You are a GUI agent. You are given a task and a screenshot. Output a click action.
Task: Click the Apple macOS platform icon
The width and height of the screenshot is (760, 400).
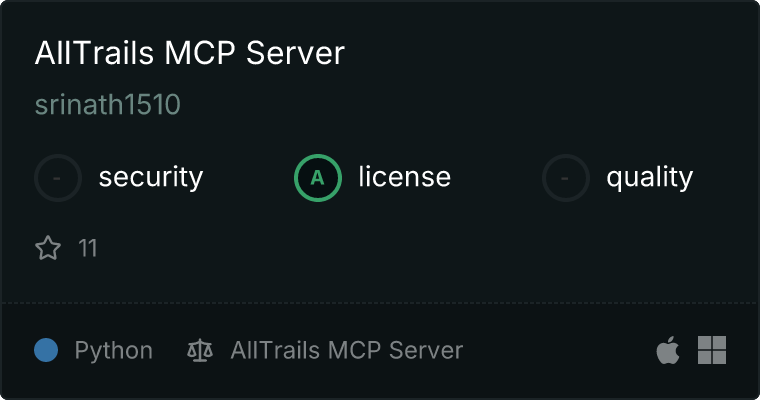(668, 350)
